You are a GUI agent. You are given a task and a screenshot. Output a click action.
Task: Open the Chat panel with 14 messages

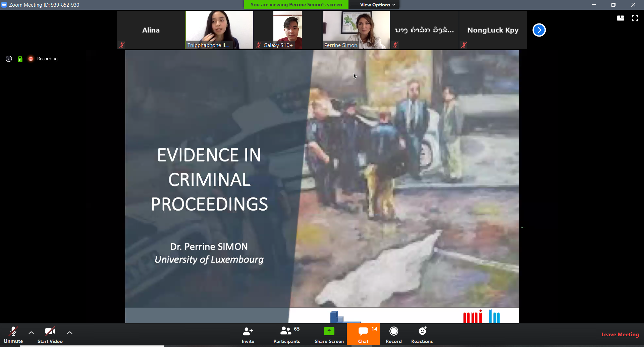pos(363,335)
